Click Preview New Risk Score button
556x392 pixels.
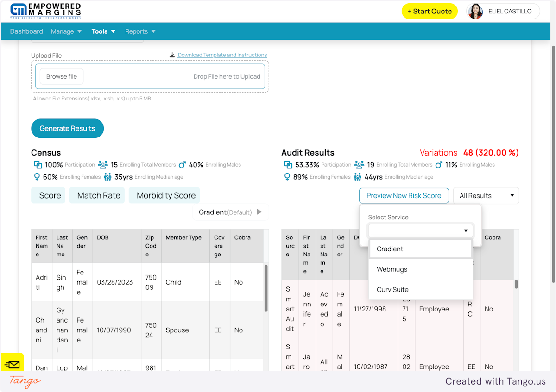(x=404, y=196)
